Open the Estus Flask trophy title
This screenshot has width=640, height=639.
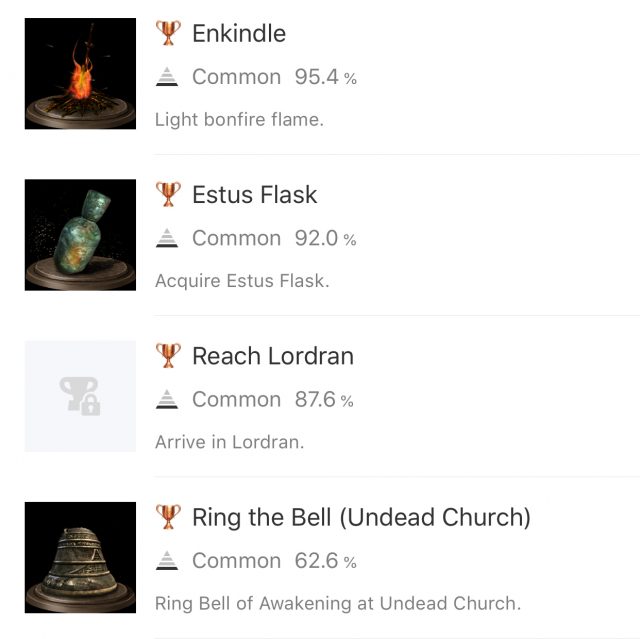point(254,194)
